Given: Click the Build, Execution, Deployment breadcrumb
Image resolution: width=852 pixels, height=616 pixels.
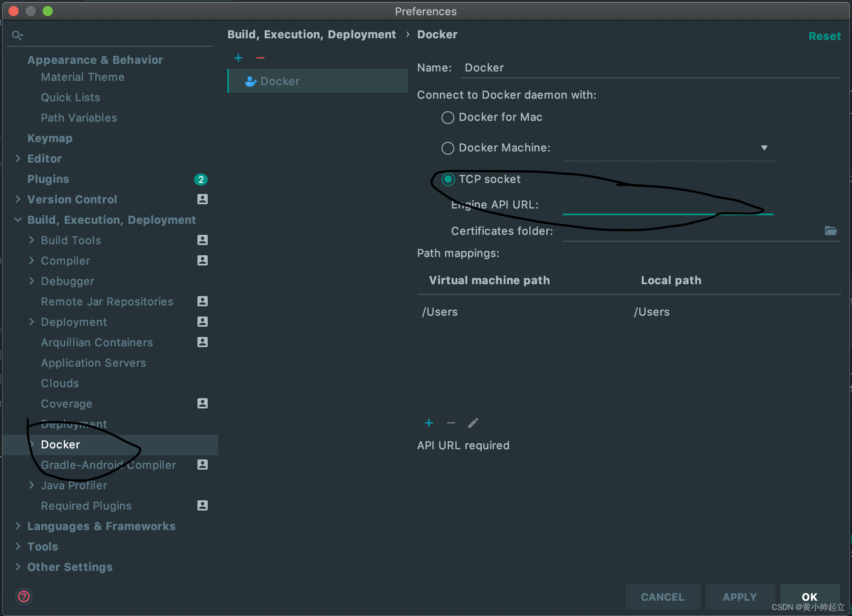Looking at the screenshot, I should tap(312, 34).
